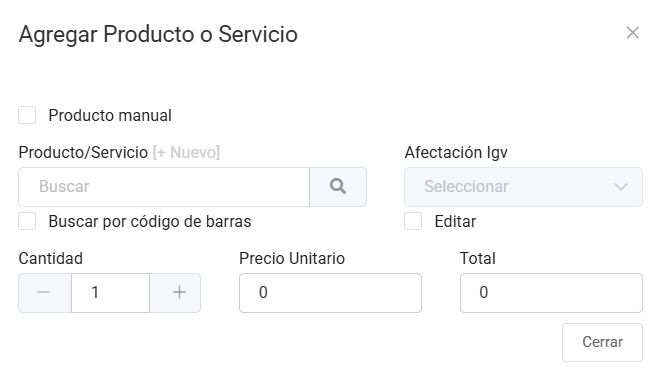The image size is (658, 392).
Task: Click the [+ Nuevo] link
Action: coord(186,152)
